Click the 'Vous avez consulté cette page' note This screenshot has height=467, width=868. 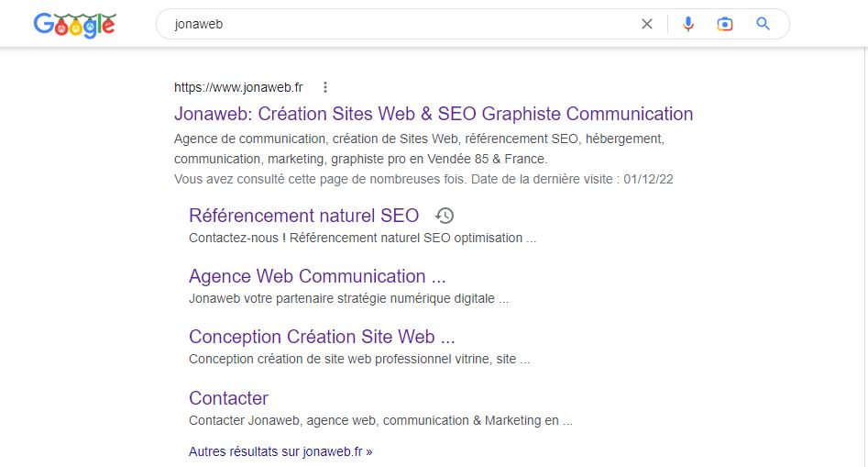423,179
